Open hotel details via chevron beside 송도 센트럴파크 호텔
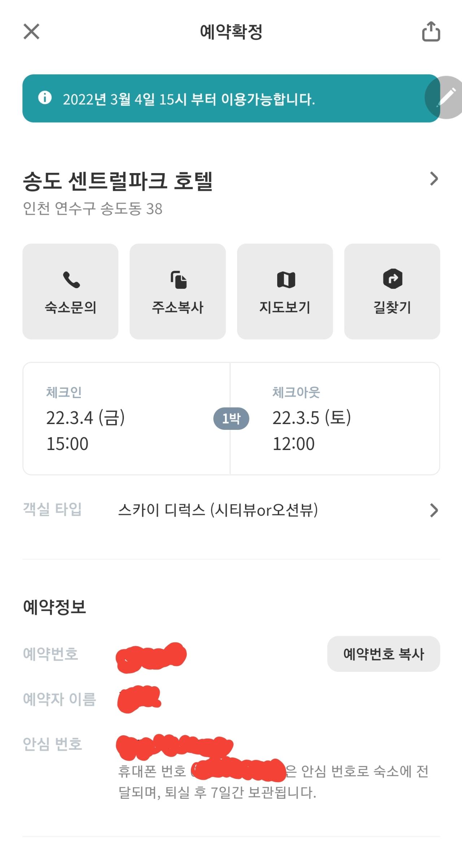The width and height of the screenshot is (462, 868). (434, 179)
